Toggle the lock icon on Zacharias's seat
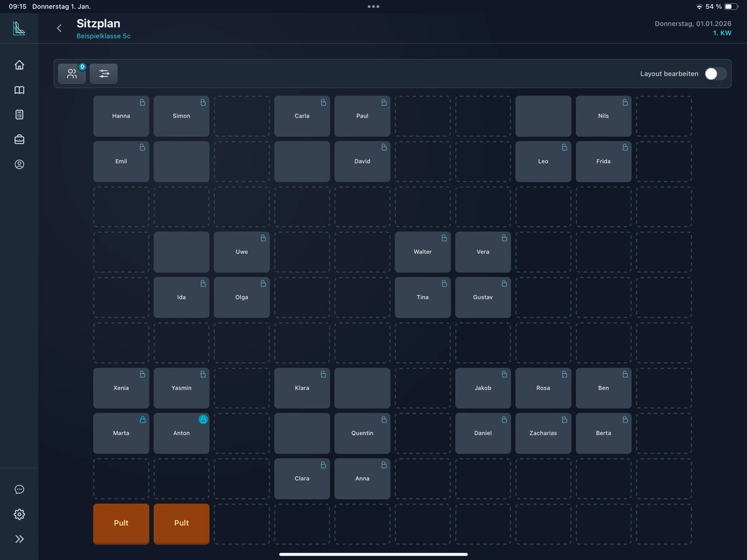The width and height of the screenshot is (747, 560). [x=564, y=420]
